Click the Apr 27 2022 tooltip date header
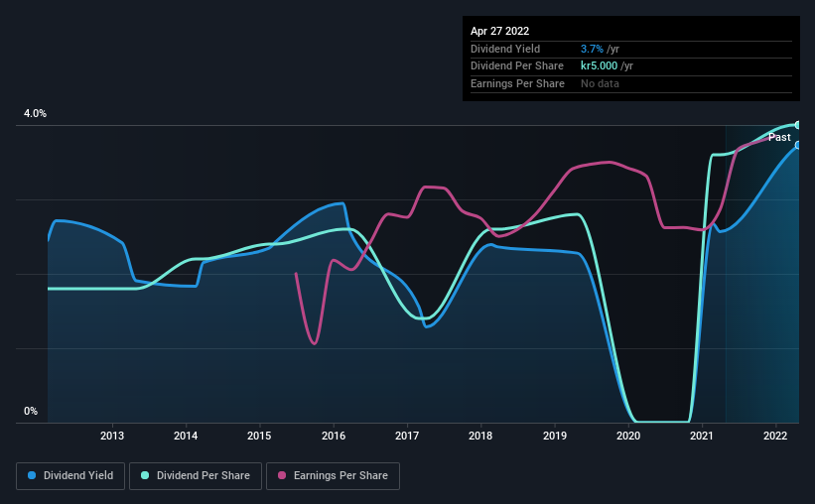815x504 pixels. point(499,31)
